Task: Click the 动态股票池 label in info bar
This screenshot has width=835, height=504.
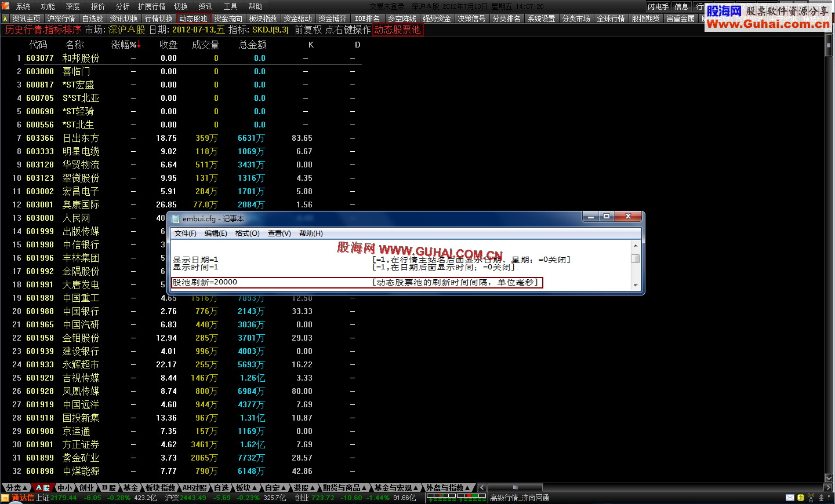Action: pos(398,30)
